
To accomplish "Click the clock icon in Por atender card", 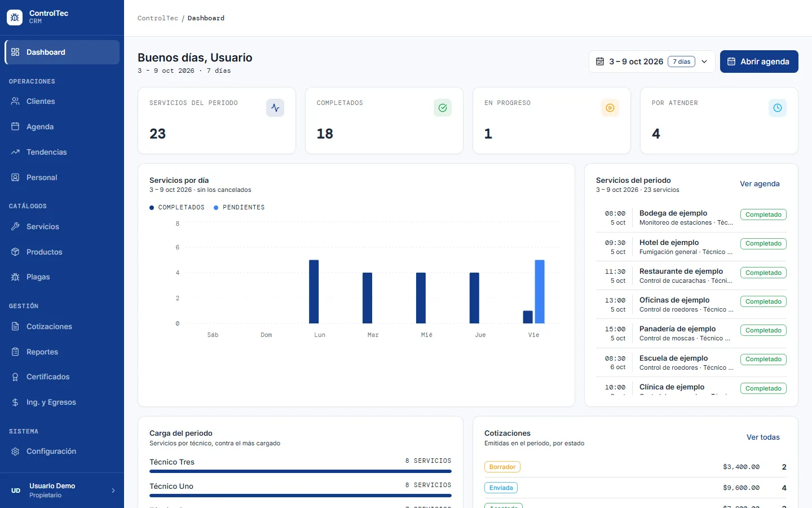I will (778, 108).
